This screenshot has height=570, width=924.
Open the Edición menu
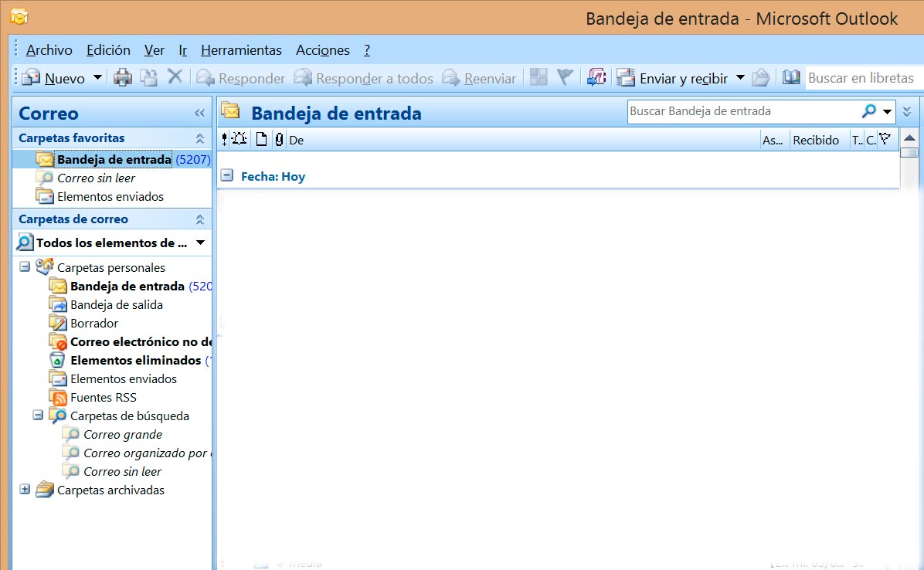point(108,50)
